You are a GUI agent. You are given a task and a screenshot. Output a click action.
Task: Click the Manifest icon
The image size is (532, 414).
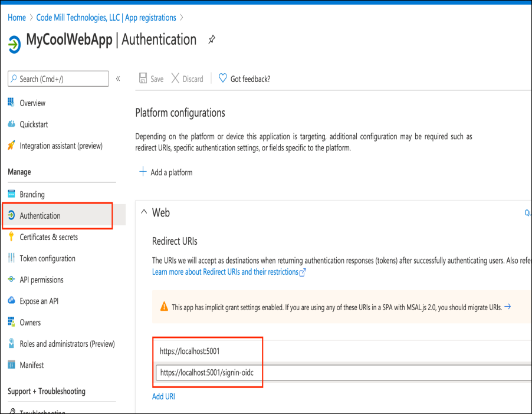pos(11,365)
